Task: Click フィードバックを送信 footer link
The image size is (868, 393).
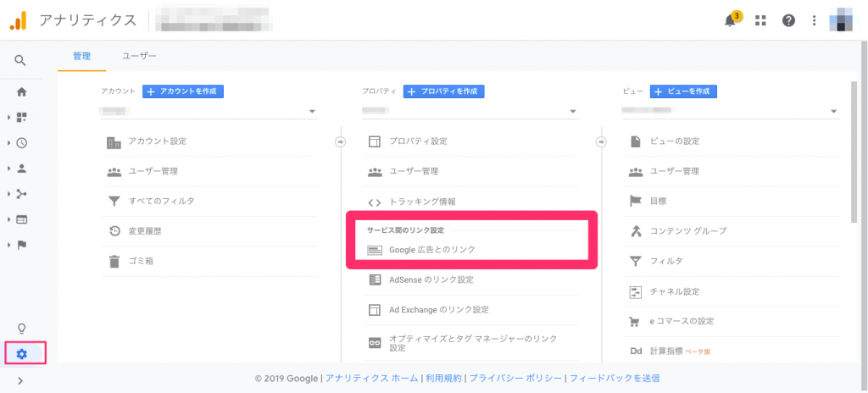Action: [x=615, y=379]
